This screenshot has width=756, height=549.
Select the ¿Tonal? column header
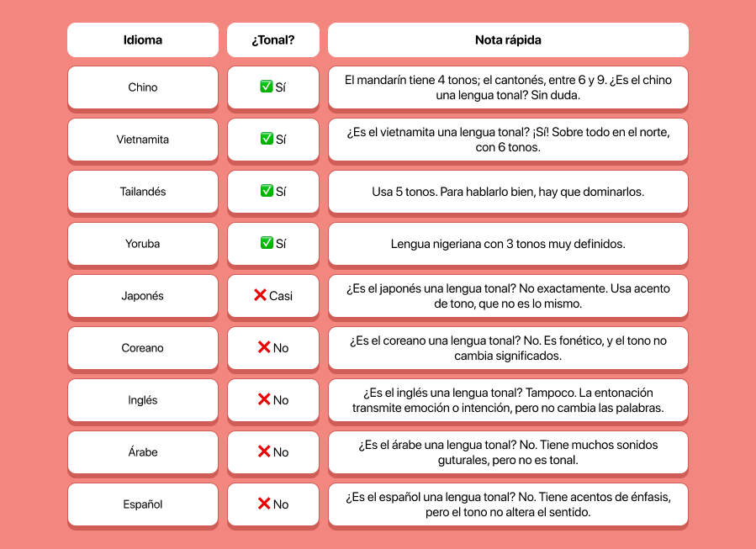273,40
